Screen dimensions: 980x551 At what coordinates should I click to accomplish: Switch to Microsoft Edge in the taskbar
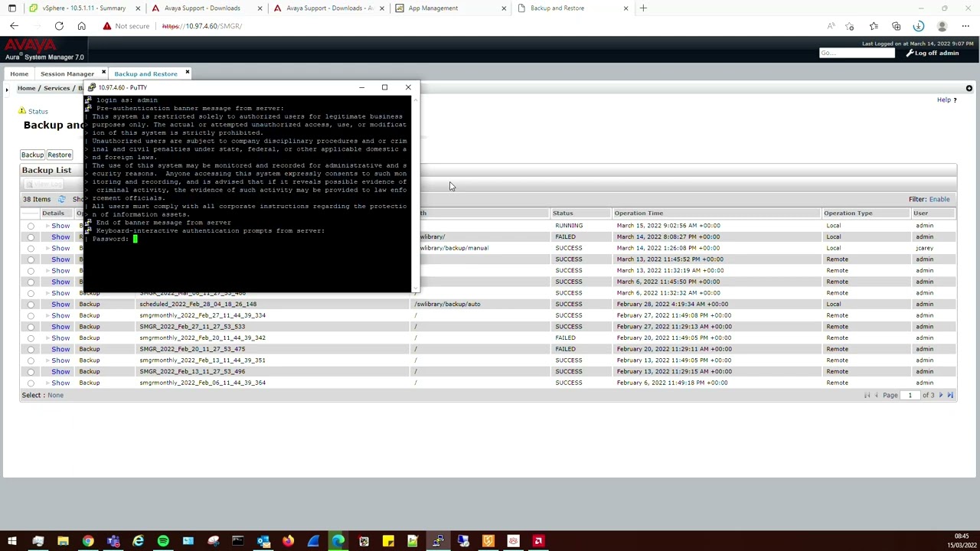(x=338, y=541)
